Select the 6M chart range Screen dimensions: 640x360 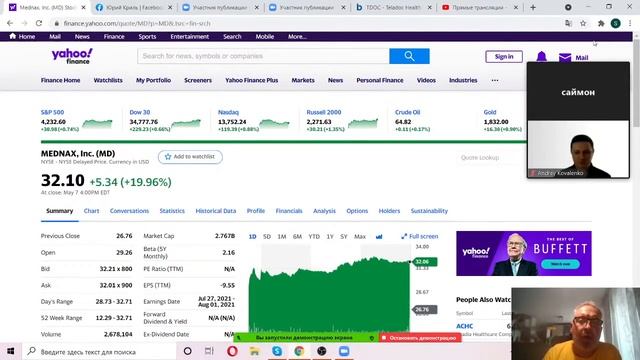click(297, 236)
